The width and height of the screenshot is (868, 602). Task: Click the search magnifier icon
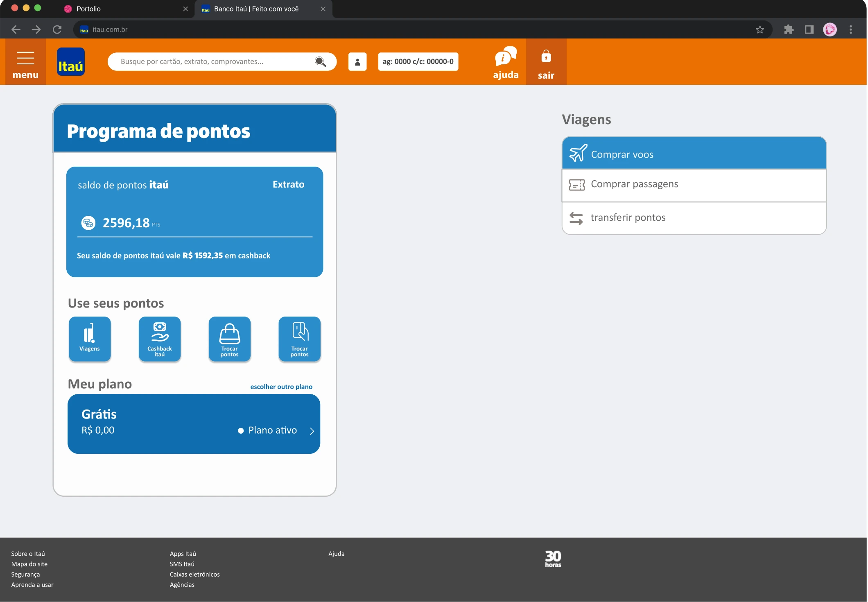(320, 62)
